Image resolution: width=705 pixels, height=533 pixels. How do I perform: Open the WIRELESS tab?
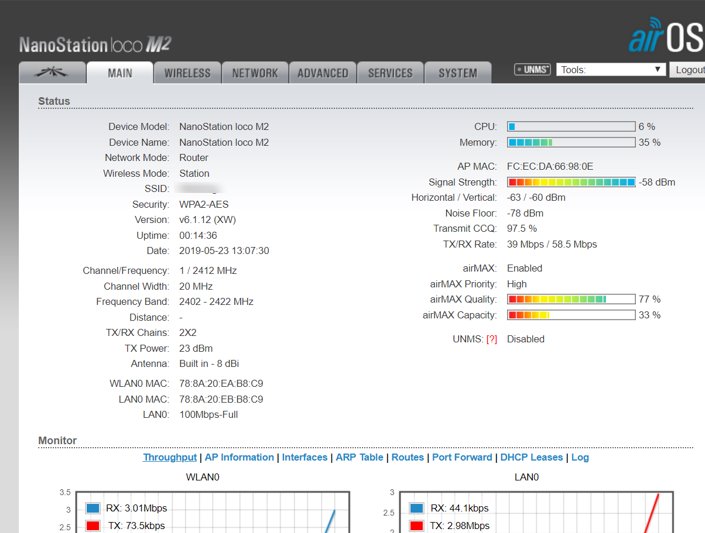tap(187, 73)
